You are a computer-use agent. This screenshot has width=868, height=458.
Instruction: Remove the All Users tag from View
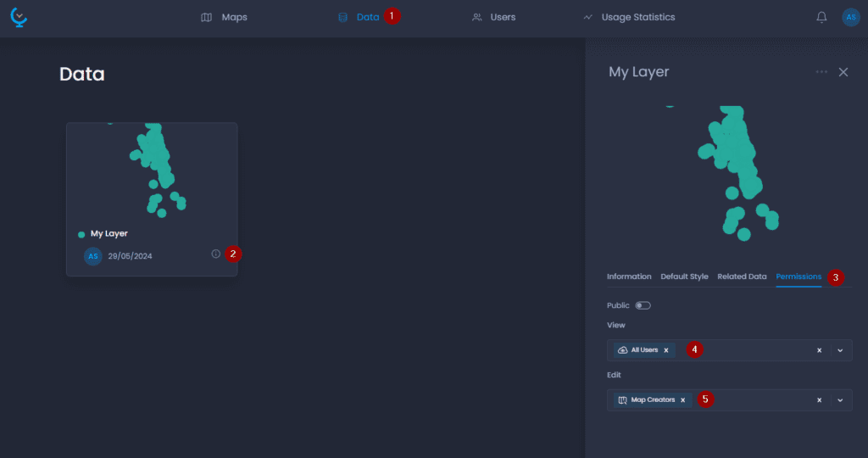point(666,350)
